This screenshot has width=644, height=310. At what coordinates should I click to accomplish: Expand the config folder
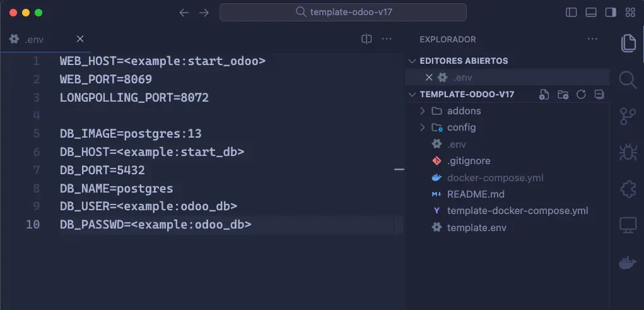(422, 128)
